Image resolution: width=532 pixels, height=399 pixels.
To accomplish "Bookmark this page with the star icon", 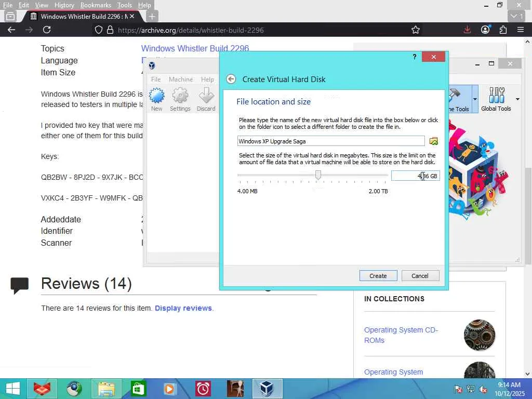I will [415, 30].
